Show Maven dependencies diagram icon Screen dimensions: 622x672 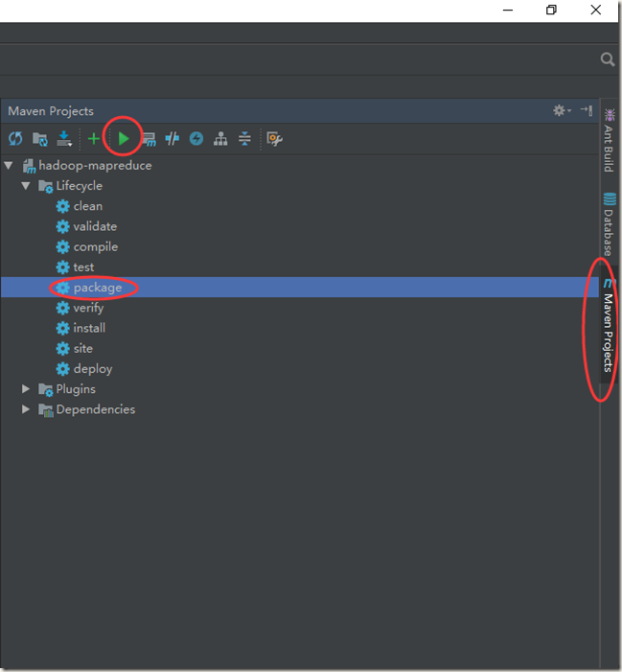click(220, 139)
